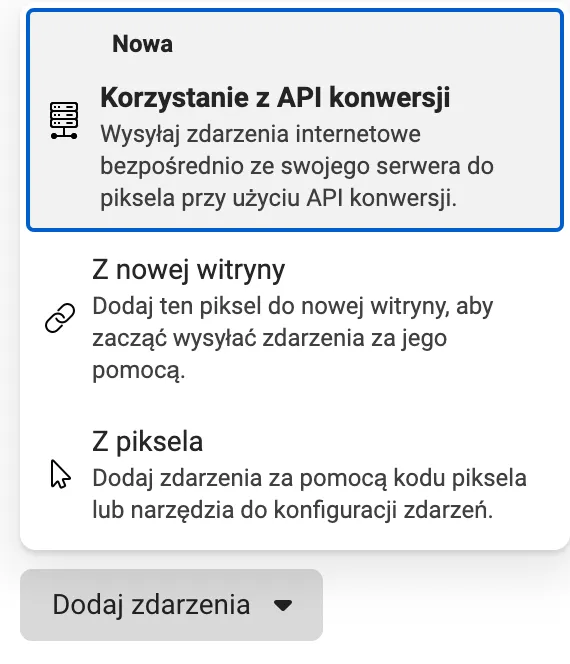The height and width of the screenshot is (664, 570).
Task: Click 'Dodaj zdarzenia za pomocą kodu piksela' line
Action: pos(310,478)
